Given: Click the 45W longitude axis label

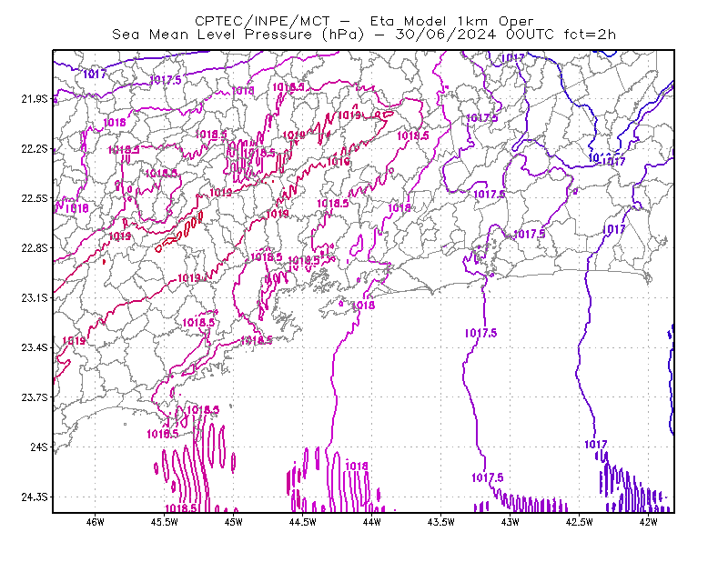Looking at the screenshot, I should (234, 522).
